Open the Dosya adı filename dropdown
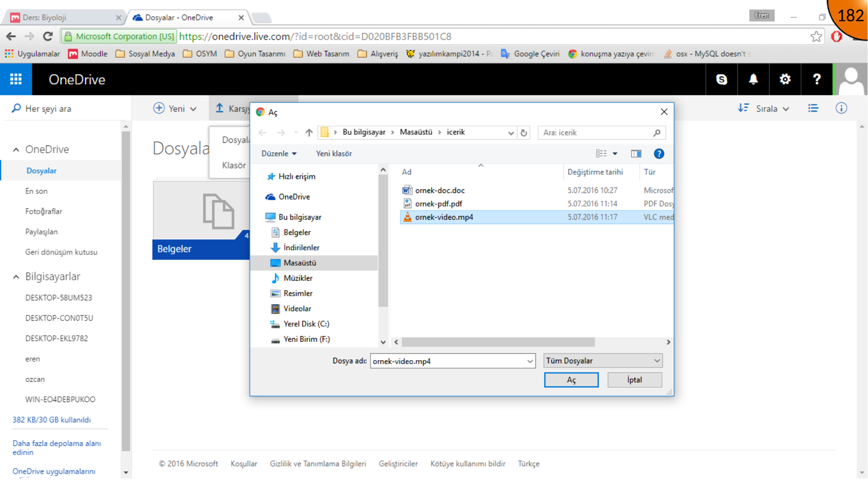The width and height of the screenshot is (868, 488). pyautogui.click(x=530, y=361)
